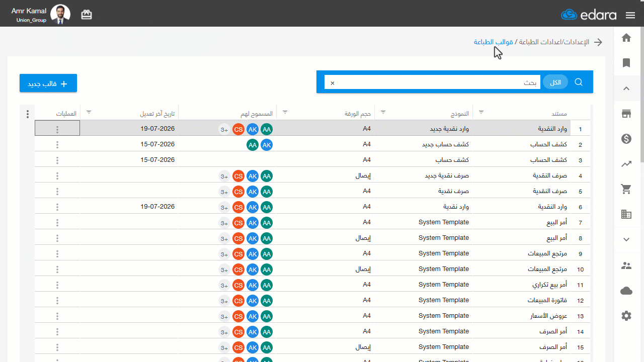Click the العمليات column header
This screenshot has width=644, height=362.
click(66, 114)
